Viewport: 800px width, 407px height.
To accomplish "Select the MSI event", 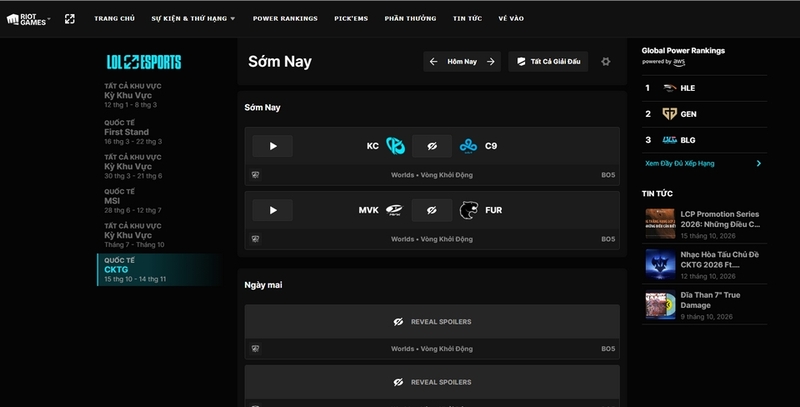I will 158,201.
